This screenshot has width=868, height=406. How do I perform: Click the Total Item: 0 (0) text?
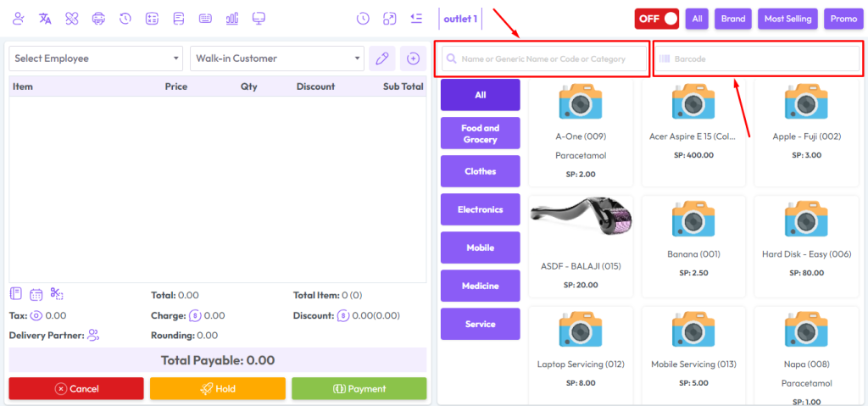tap(328, 295)
